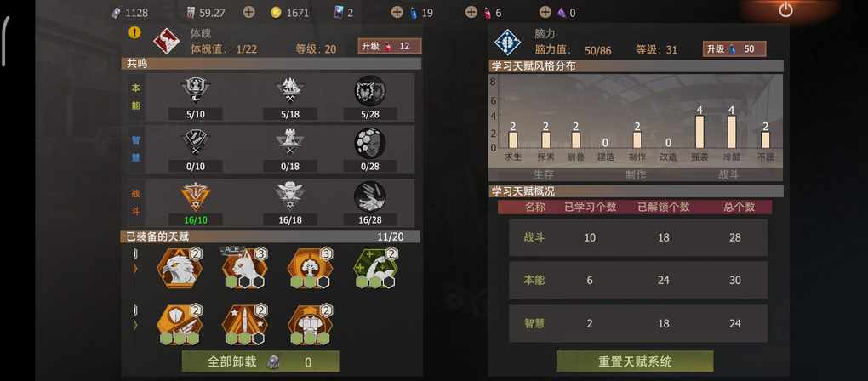Select the 战斗 row in talent overview
868x381 pixels.
(x=638, y=237)
